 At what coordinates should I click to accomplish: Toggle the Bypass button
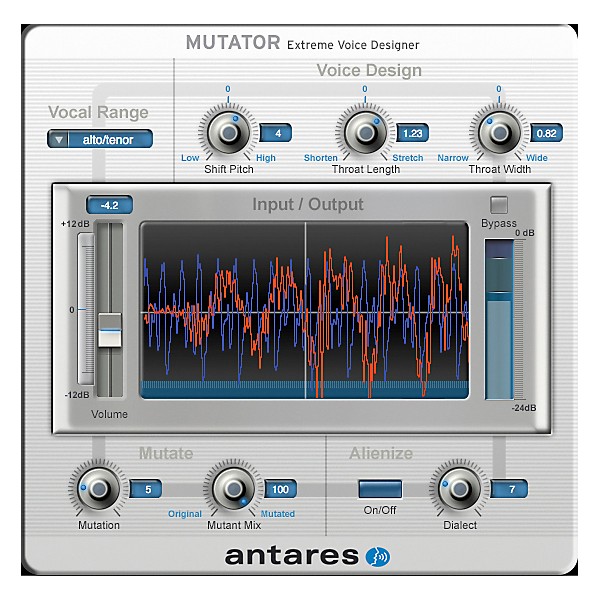pyautogui.click(x=499, y=205)
